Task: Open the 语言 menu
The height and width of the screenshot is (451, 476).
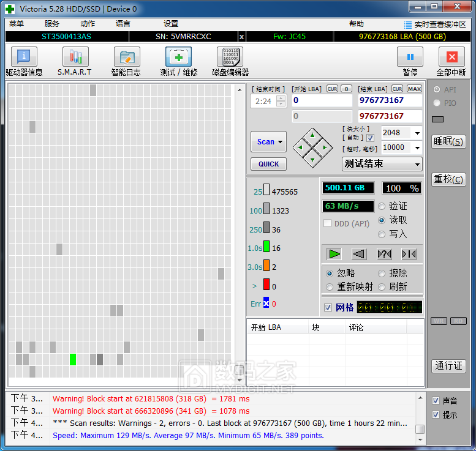Action: pyautogui.click(x=123, y=24)
